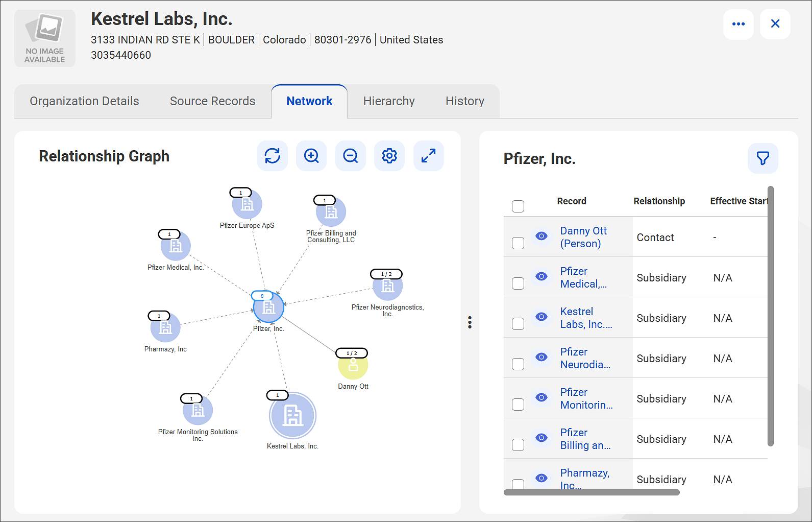
Task: Select the Pfizer Monitoring Solutions node
Action: pos(198,410)
